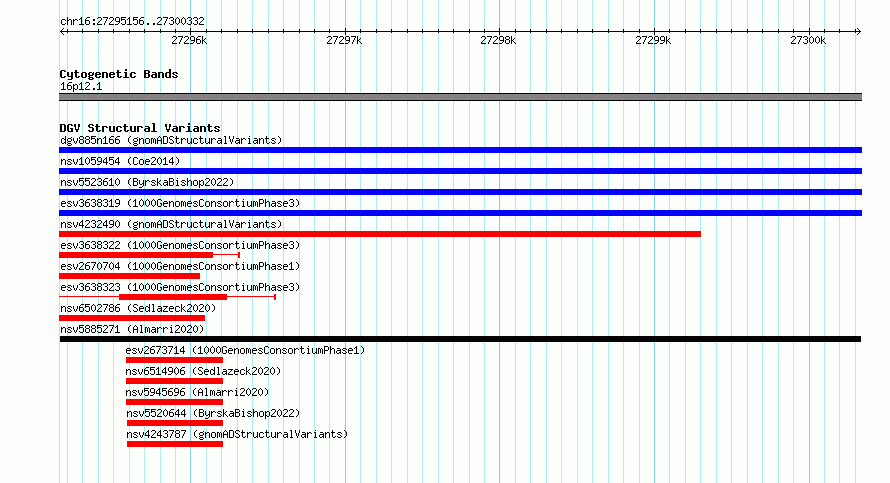Click the 27298k ruler position
The image size is (890, 483).
[x=498, y=40]
